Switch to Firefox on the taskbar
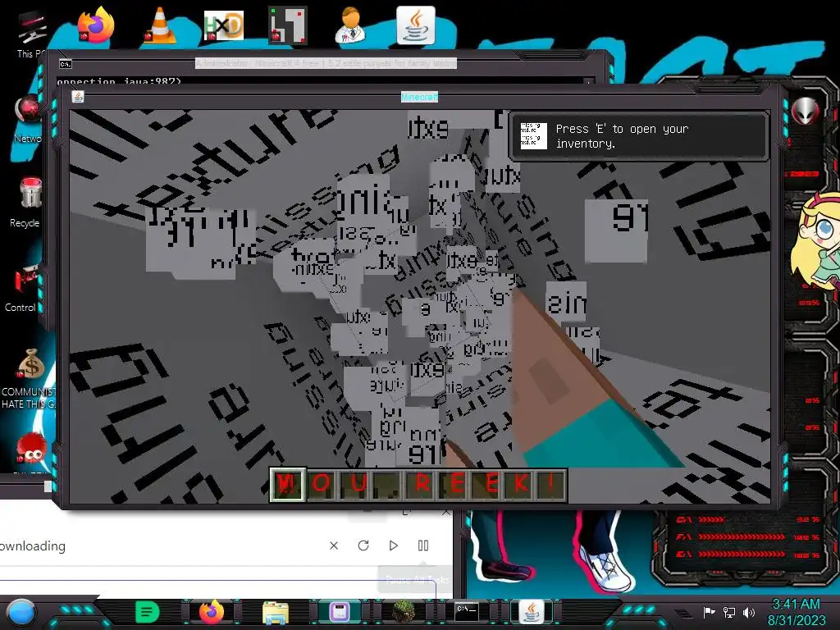This screenshot has height=630, width=840. point(212,612)
